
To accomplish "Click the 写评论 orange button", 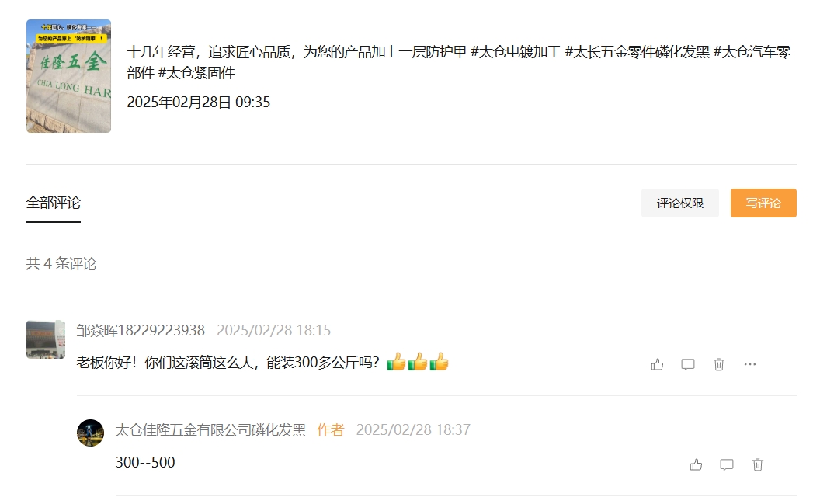I will click(x=763, y=203).
